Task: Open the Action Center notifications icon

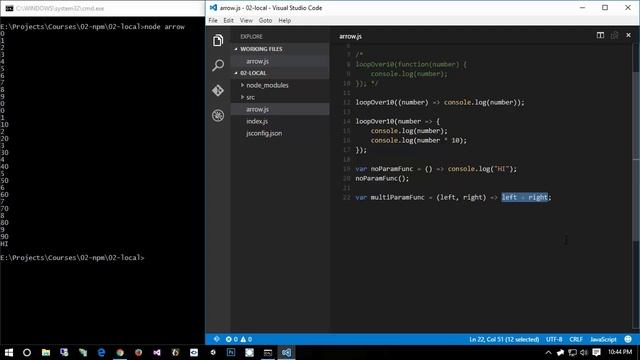Action: click(596, 352)
